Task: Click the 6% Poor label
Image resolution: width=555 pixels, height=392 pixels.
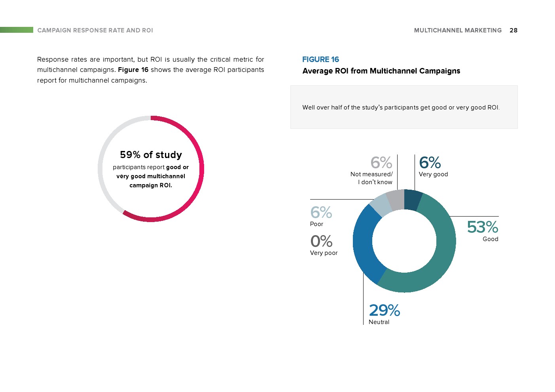Action: (321, 216)
